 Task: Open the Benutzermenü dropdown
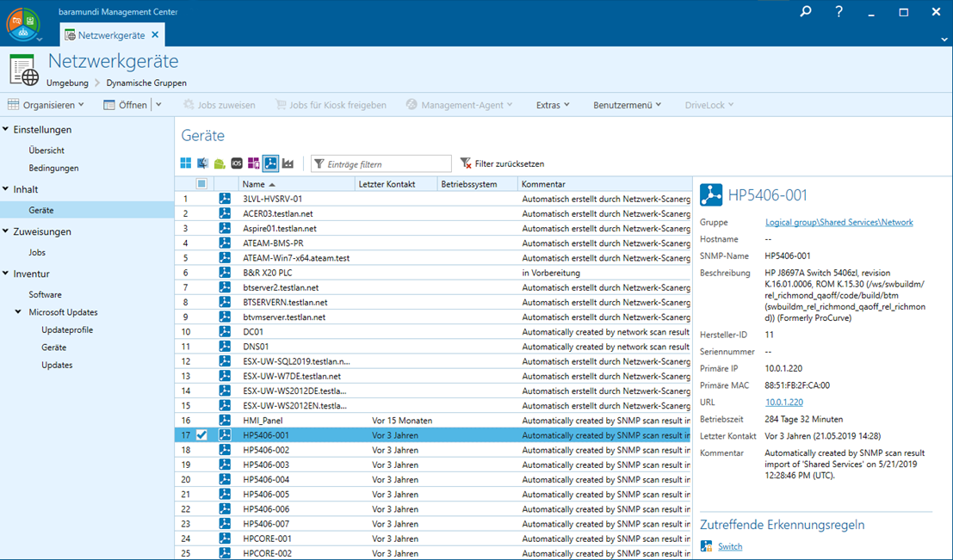point(628,104)
